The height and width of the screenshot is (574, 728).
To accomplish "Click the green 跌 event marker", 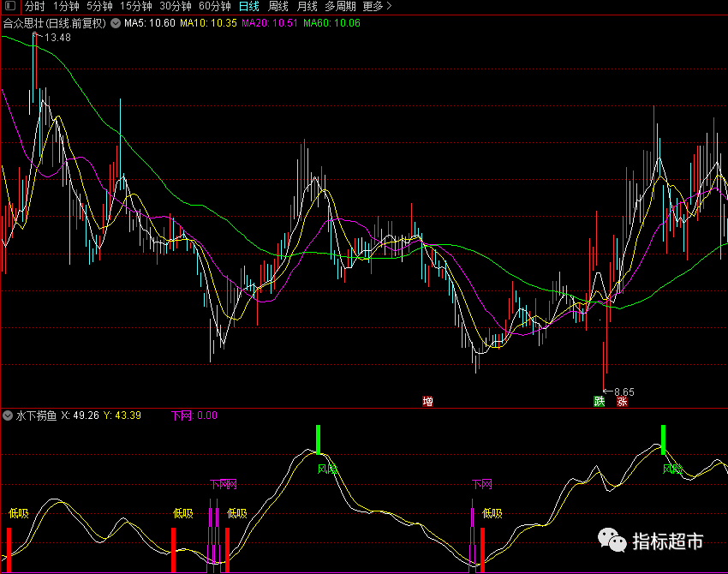I will (x=600, y=401).
